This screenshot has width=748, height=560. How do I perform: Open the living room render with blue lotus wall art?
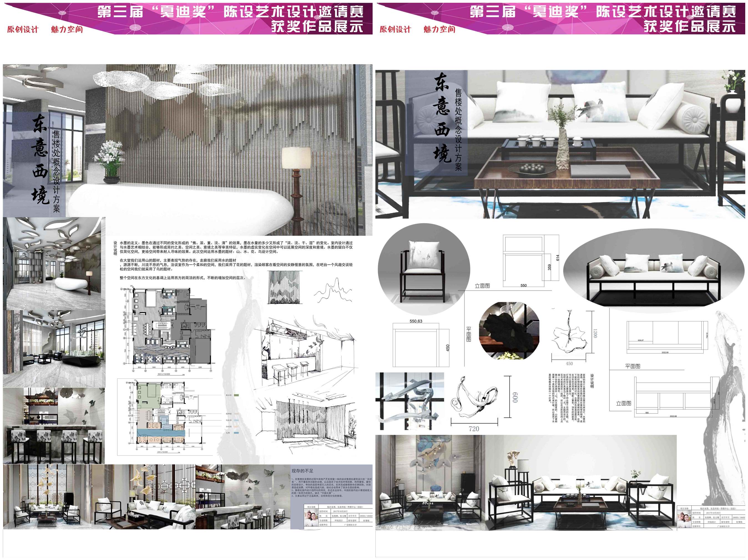click(430, 482)
